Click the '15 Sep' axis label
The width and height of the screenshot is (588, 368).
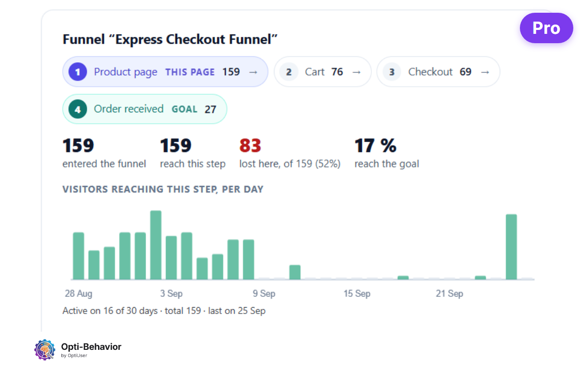[357, 294]
